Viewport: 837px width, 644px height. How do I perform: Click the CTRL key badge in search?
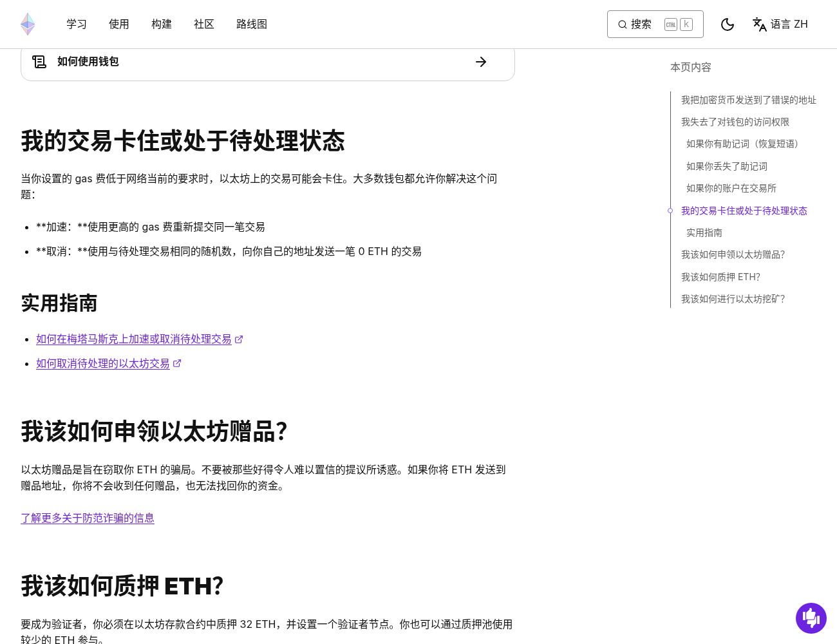tap(671, 24)
